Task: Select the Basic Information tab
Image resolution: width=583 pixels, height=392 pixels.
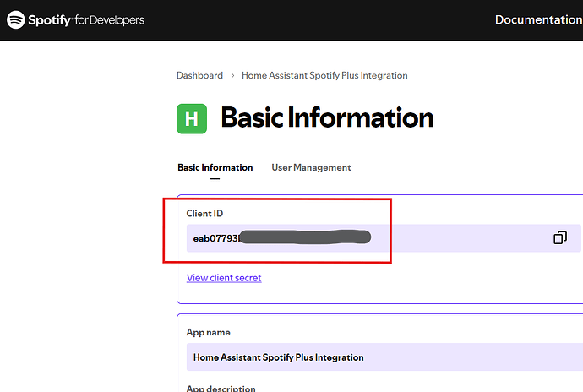Action: (x=215, y=168)
